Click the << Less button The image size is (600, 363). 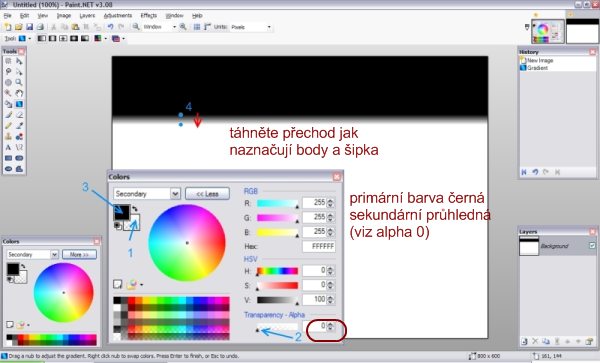pos(207,194)
